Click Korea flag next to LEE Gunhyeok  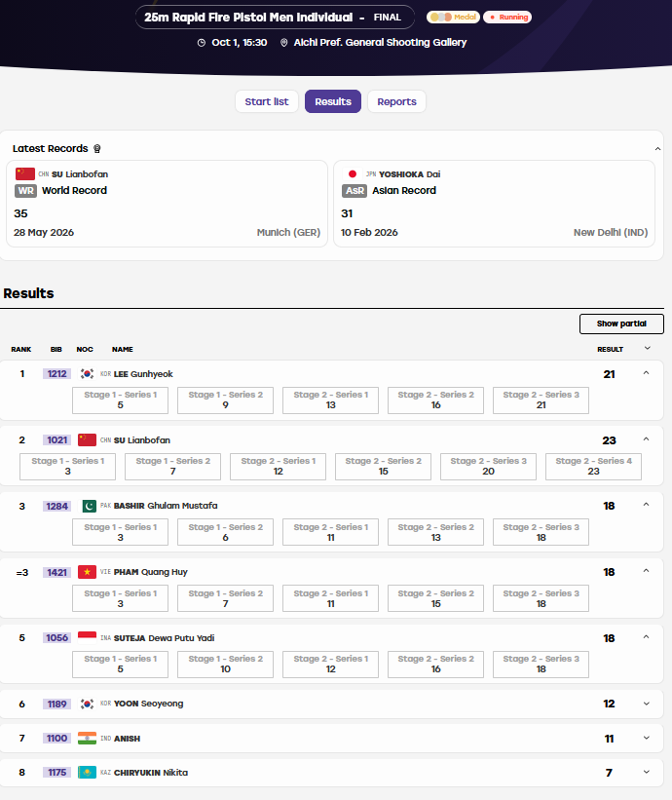87,374
